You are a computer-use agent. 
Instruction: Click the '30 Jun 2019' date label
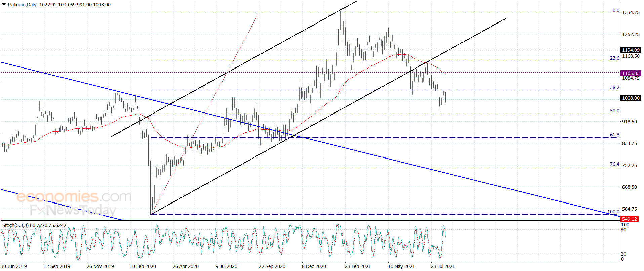click(14, 266)
